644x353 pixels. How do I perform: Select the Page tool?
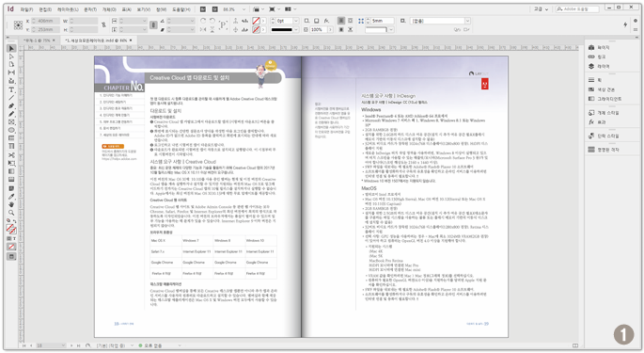[x=11, y=64]
